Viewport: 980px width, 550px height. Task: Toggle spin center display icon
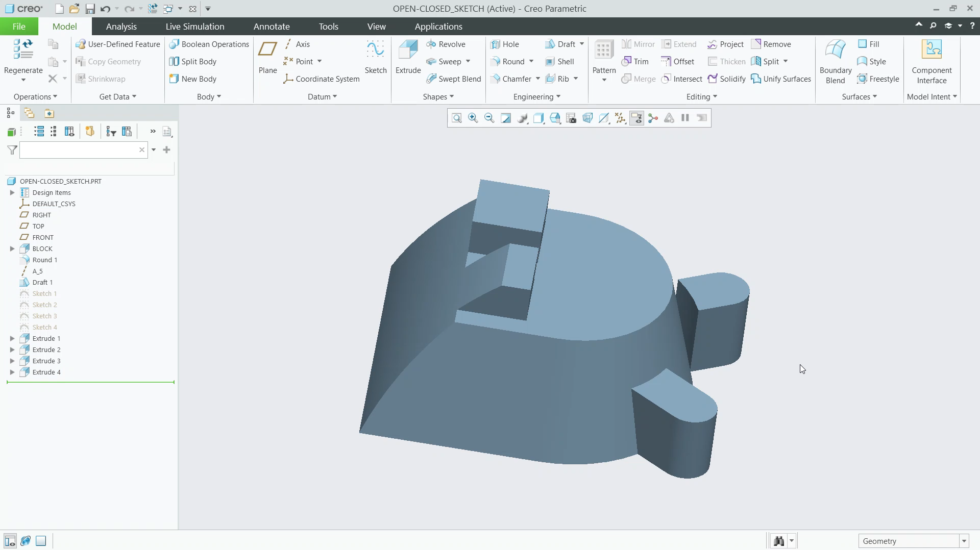click(653, 118)
